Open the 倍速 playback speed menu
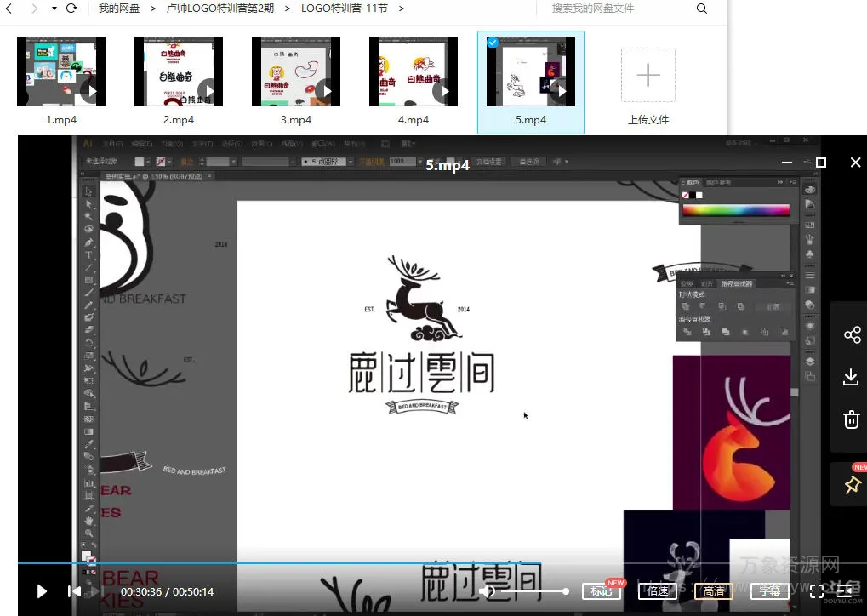The image size is (867, 616). click(x=658, y=591)
